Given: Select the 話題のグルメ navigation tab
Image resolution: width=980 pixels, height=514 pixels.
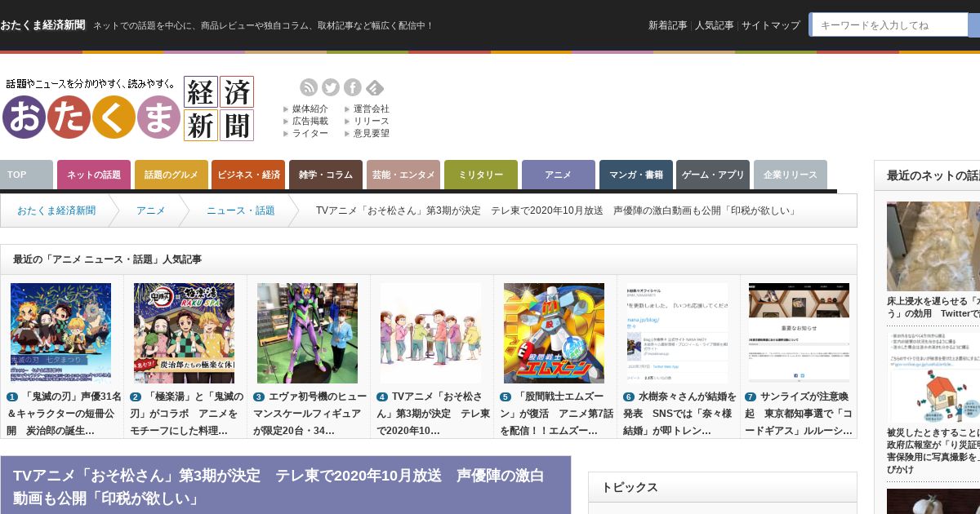Looking at the screenshot, I should point(171,175).
